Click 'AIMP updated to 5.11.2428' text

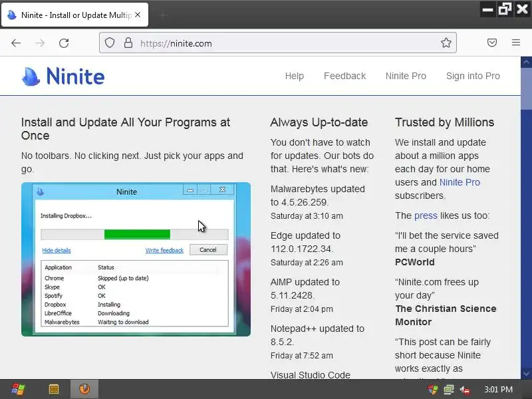[x=305, y=289]
